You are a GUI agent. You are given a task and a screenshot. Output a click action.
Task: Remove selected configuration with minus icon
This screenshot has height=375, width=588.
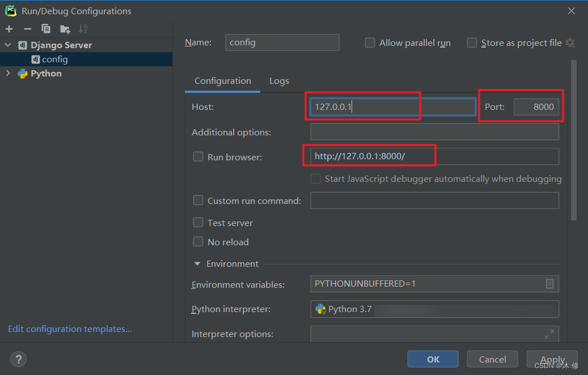tap(27, 29)
